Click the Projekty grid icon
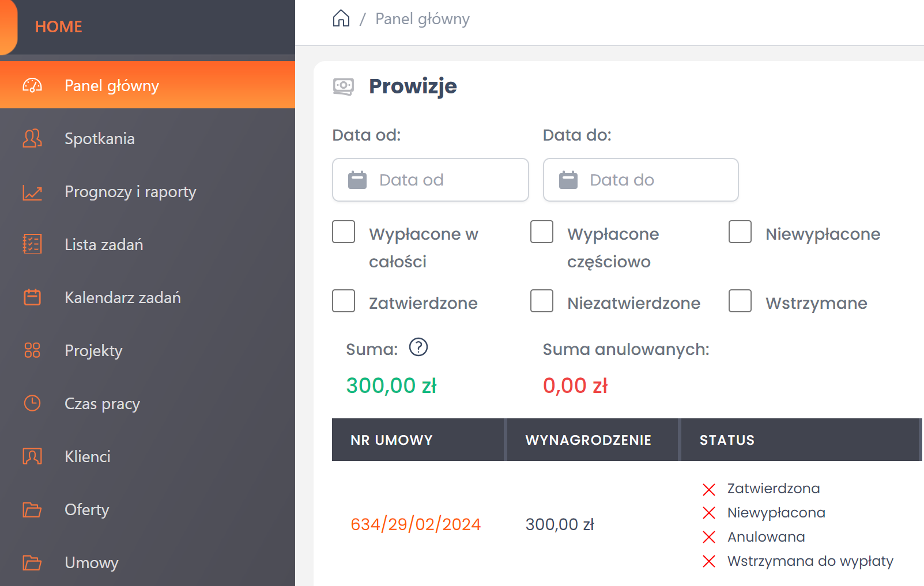The image size is (924, 586). (32, 350)
